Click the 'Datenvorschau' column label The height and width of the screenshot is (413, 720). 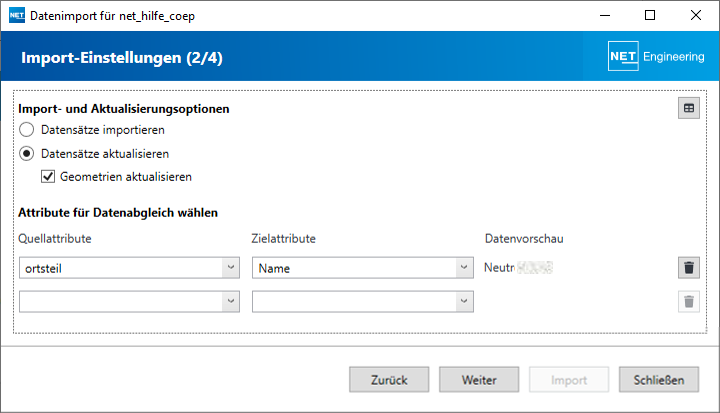pyautogui.click(x=524, y=238)
